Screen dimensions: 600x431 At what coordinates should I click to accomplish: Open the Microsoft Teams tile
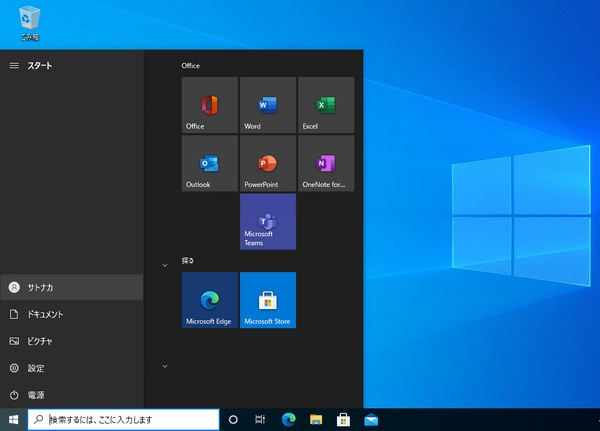click(x=268, y=222)
